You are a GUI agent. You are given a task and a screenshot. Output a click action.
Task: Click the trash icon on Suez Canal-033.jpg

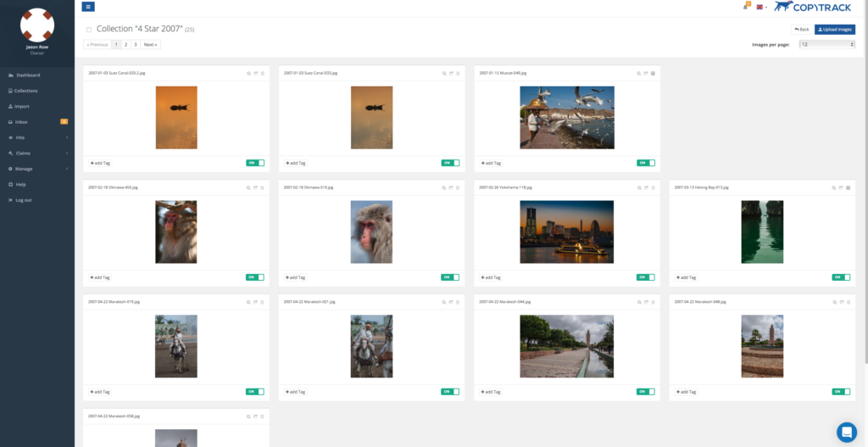458,73
